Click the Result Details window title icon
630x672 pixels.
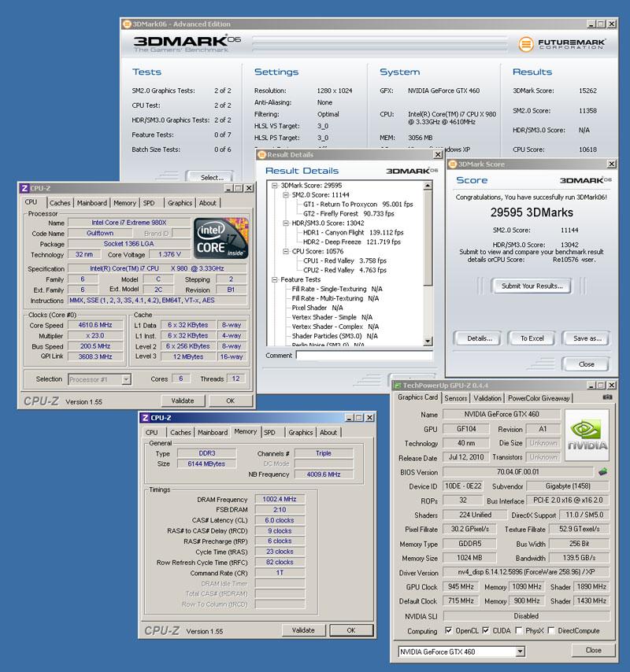(261, 155)
